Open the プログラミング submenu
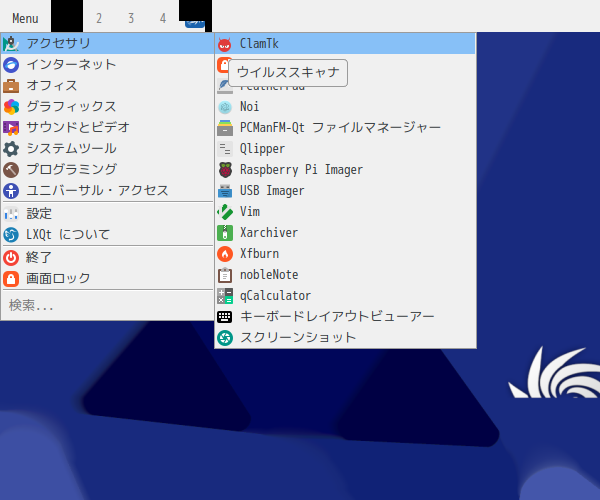The width and height of the screenshot is (600, 500). click(107, 170)
